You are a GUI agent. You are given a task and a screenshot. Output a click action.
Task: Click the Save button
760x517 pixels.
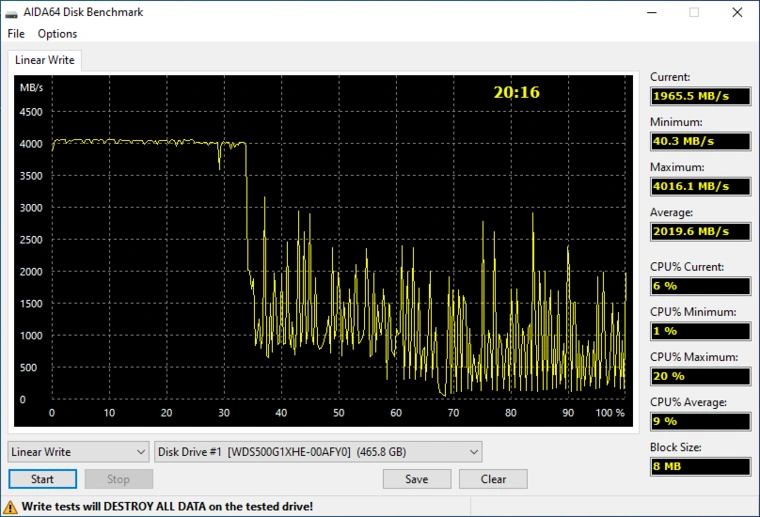417,479
